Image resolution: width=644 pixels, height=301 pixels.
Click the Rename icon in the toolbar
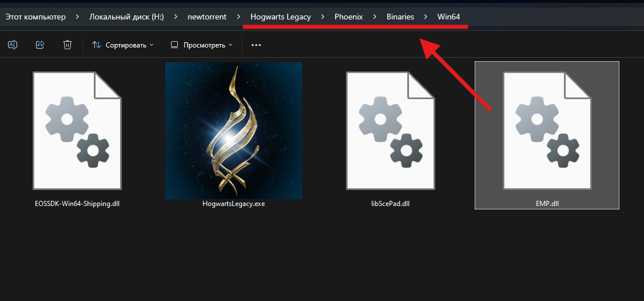pos(13,45)
